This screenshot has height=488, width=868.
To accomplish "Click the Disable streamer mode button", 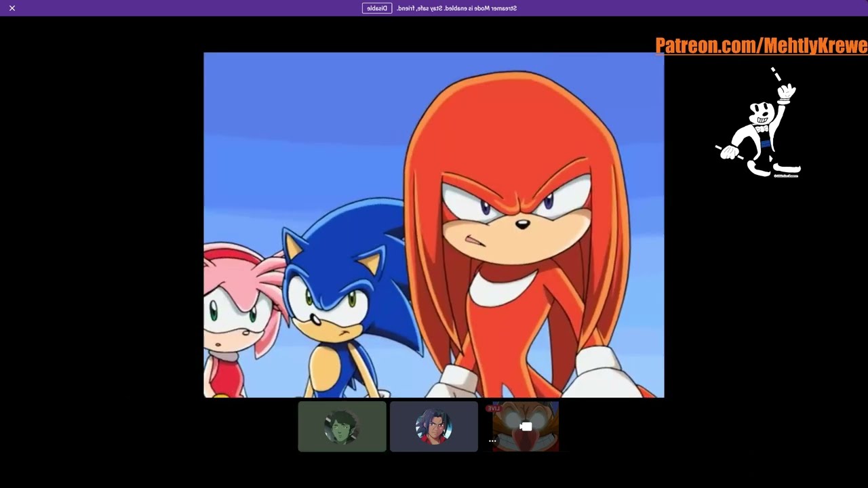I will pyautogui.click(x=376, y=8).
